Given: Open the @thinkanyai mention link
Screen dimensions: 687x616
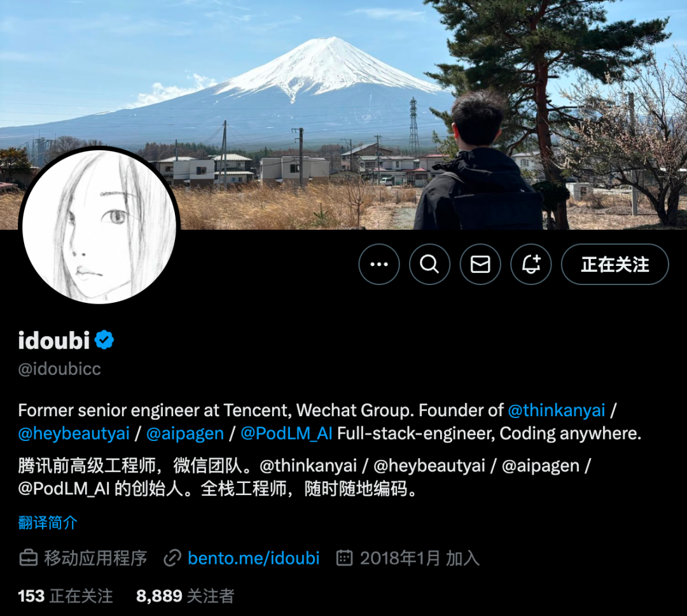Looking at the screenshot, I should point(556,410).
